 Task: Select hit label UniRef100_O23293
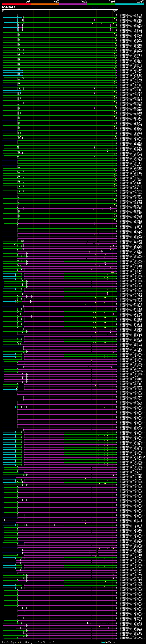coord(131,130)
